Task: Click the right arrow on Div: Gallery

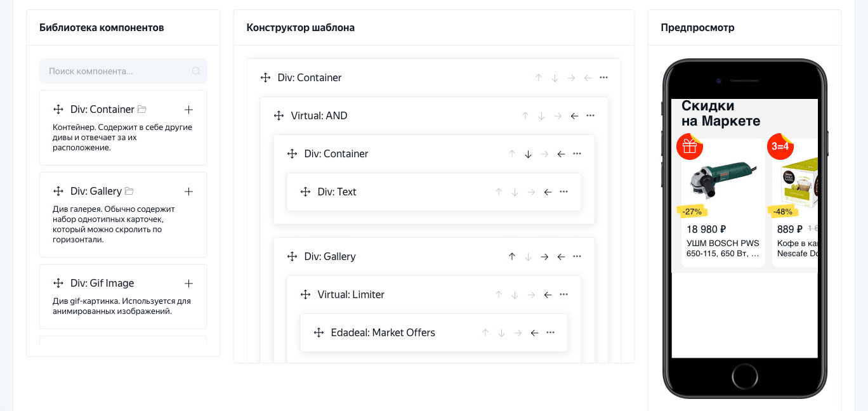Action: [544, 256]
